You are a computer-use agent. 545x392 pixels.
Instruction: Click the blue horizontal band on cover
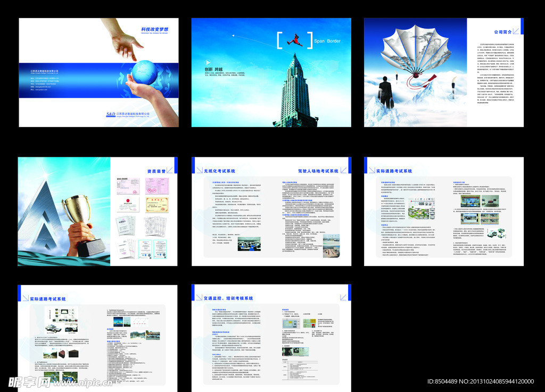click(x=69, y=80)
